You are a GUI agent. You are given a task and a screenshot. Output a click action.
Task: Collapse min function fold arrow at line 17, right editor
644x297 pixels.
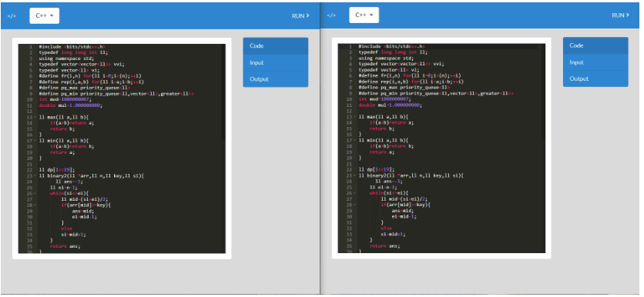(355, 140)
